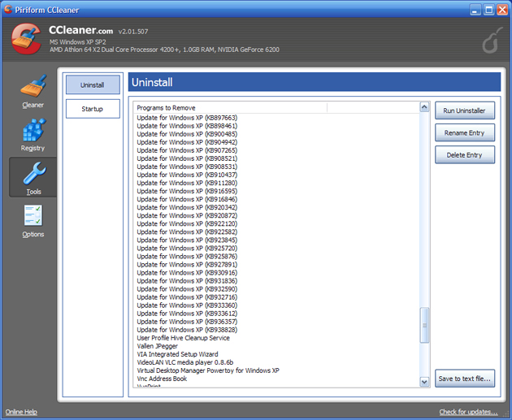Select Update for Windows XP (KB897663)

point(187,118)
